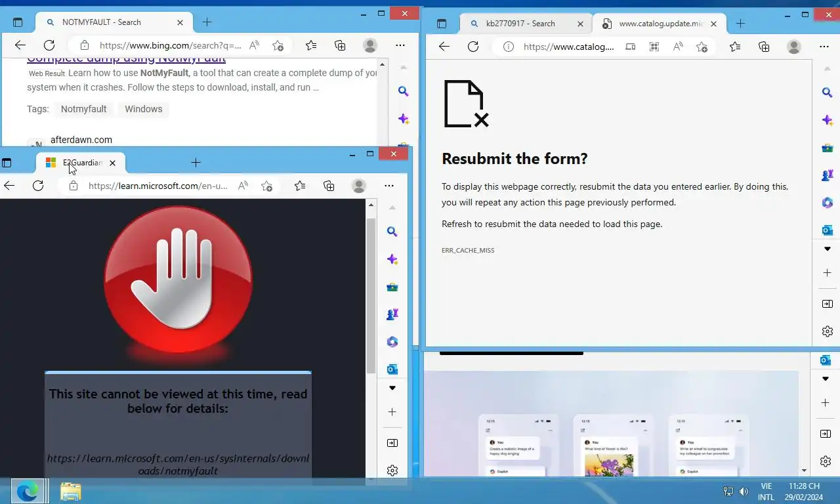Close the NOTMYFAULT - Search tab

180,22
